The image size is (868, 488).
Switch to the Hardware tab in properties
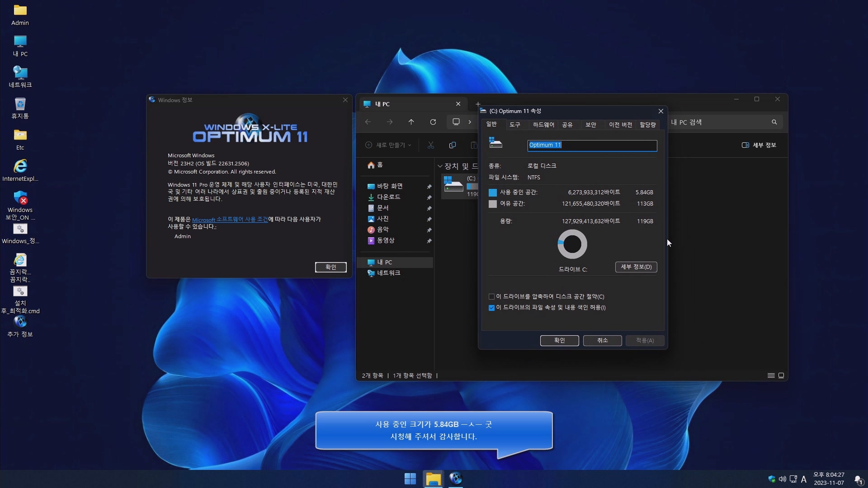pyautogui.click(x=543, y=125)
